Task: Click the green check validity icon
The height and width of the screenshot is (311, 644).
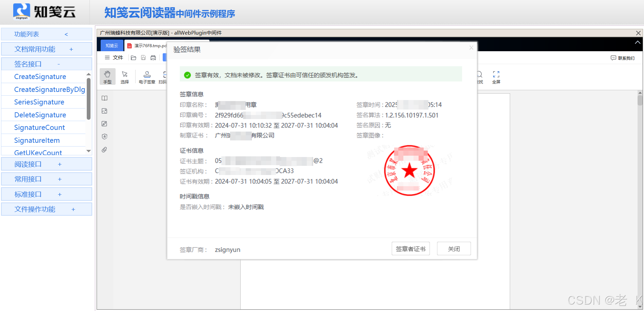Action: 187,75
